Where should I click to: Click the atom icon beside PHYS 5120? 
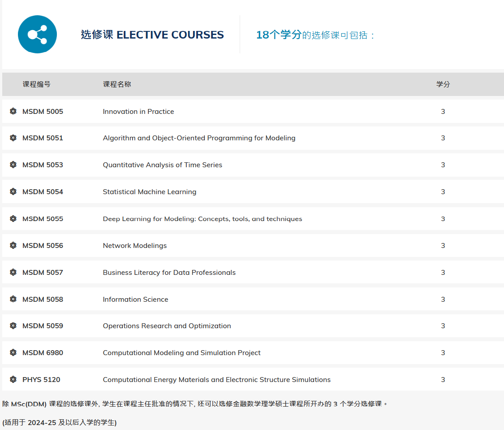click(x=13, y=380)
